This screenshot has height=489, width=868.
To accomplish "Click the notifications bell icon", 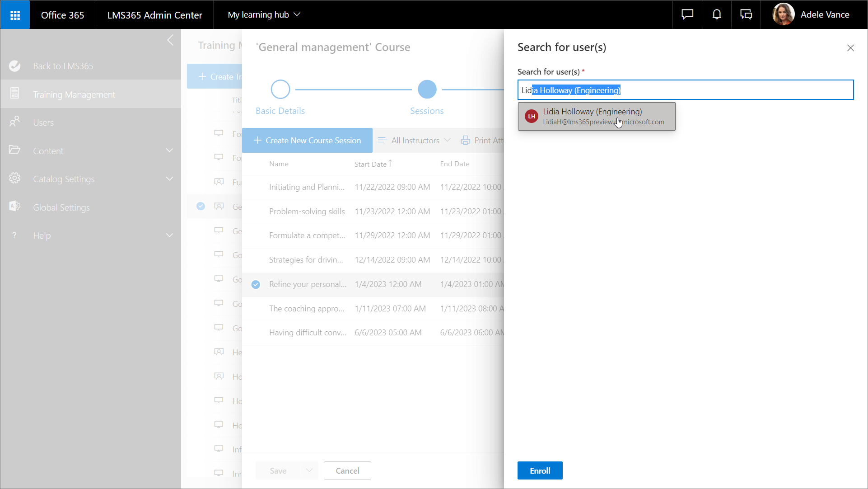I will coord(717,15).
